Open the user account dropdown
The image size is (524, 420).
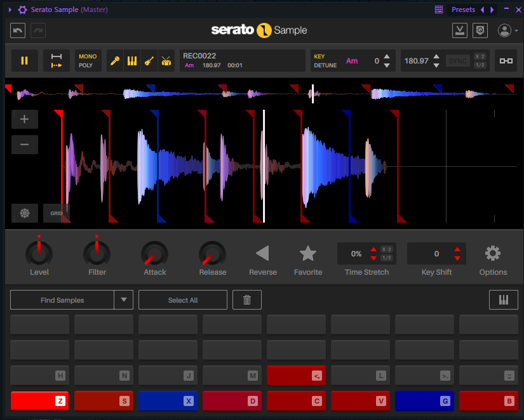click(x=507, y=30)
